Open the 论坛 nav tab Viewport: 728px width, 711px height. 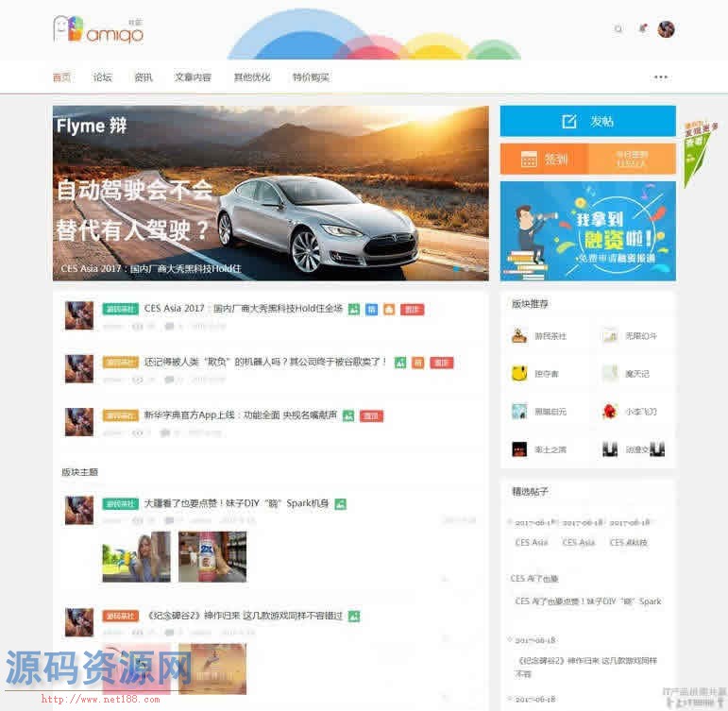[x=102, y=77]
